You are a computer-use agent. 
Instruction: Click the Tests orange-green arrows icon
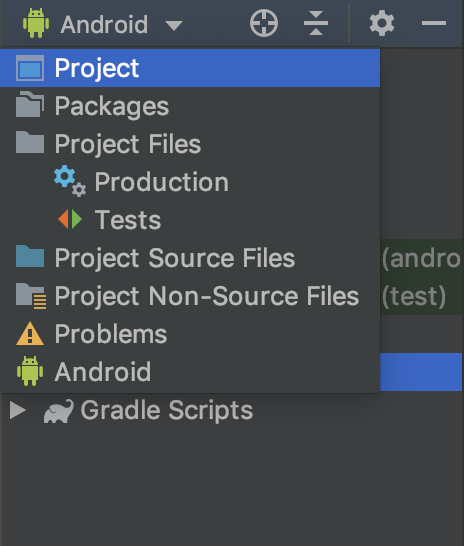[x=70, y=219]
